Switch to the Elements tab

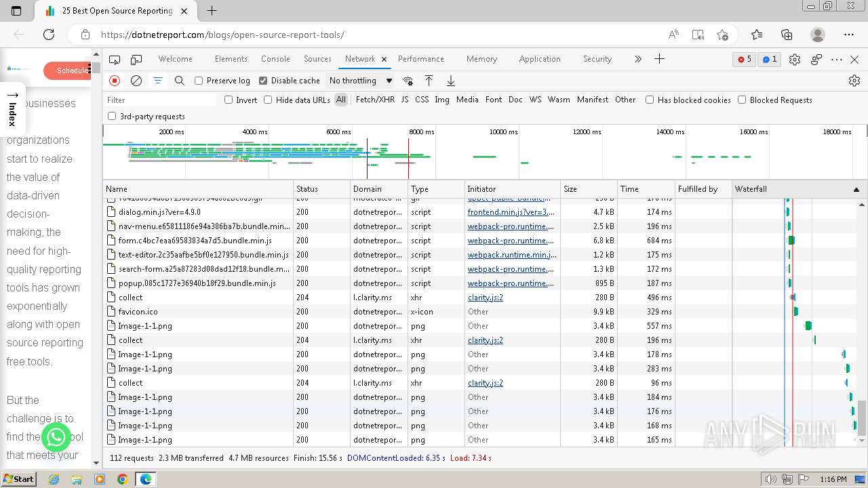pyautogui.click(x=231, y=59)
